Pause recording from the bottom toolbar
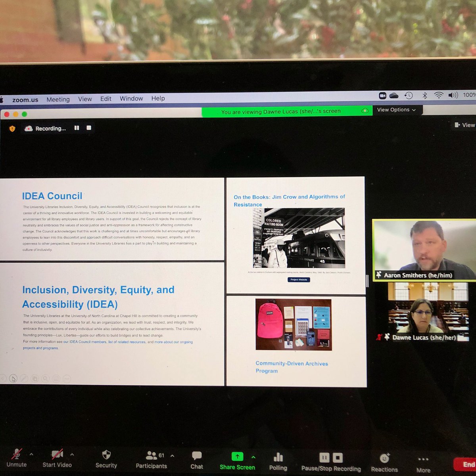This screenshot has height=476, width=476. tap(324, 458)
